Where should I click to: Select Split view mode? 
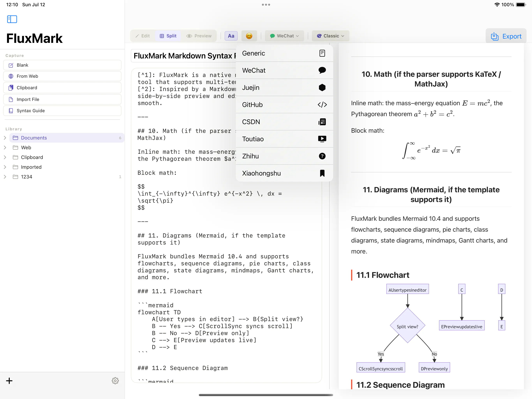168,36
